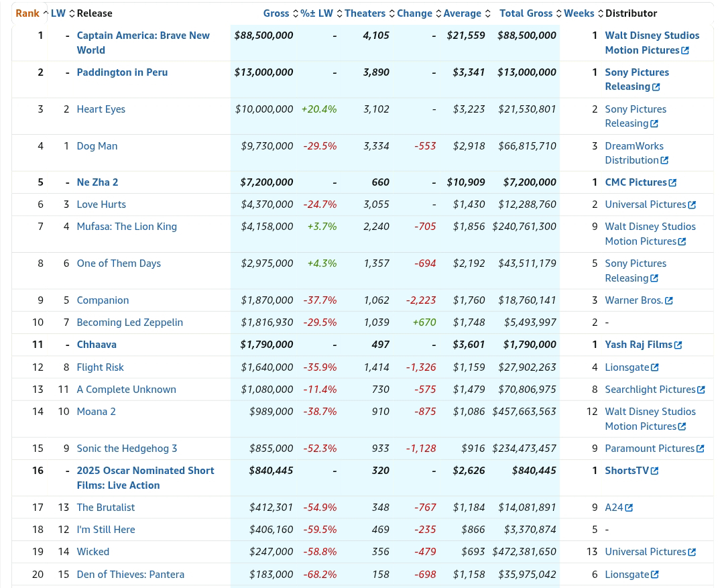Open 2025 Oscar Nominated Short Films link
This screenshot has width=724, height=588.
click(145, 478)
